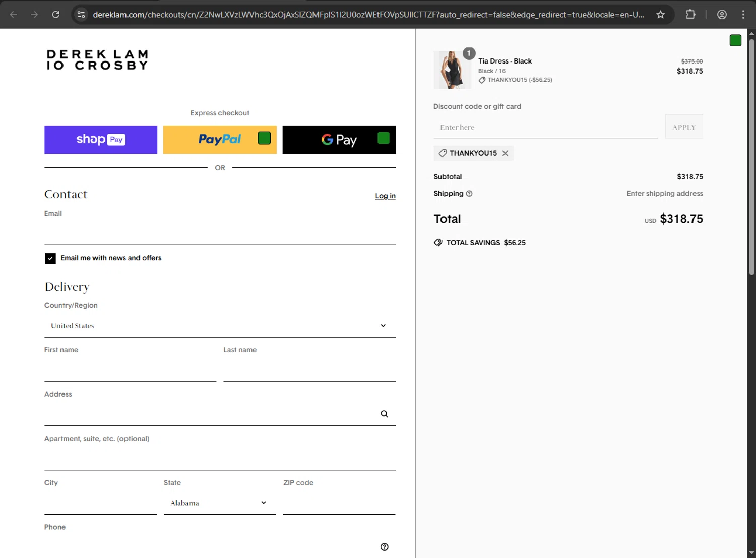Pay with Shop Pay
Screen dimensions: 756x558
[x=101, y=140]
